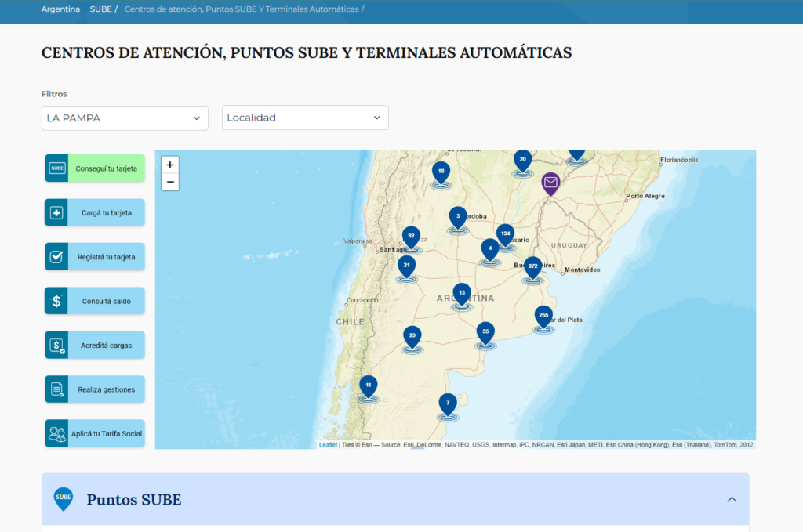Select the map cluster marker labeled 255
Viewport: 803px width, 532px height.
point(543,318)
